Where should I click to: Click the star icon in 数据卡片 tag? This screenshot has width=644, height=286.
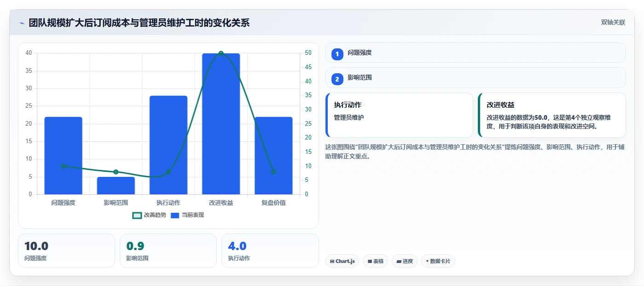click(x=428, y=261)
